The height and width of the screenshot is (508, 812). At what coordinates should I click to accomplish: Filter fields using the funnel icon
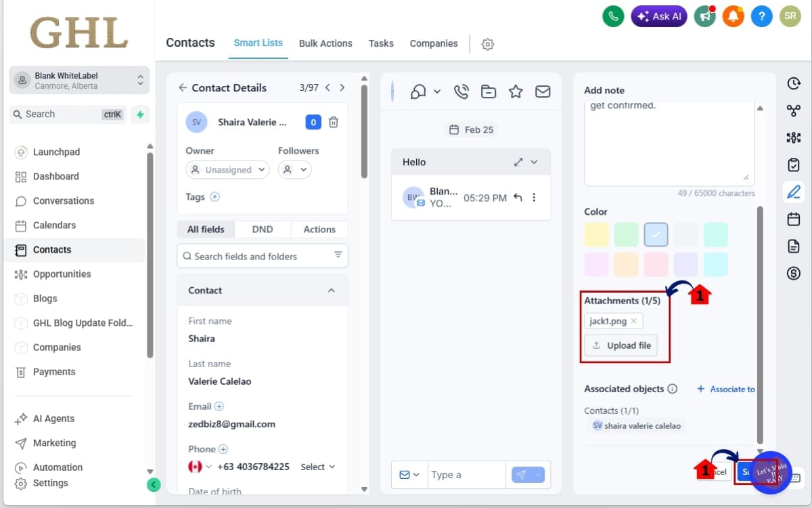[338, 255]
